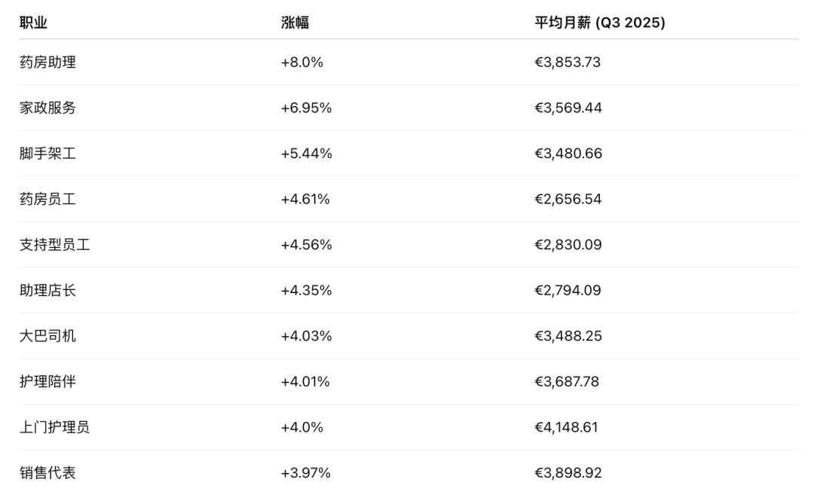Click the 护理陪伴 row label
This screenshot has width=814, height=504.
[x=47, y=382]
